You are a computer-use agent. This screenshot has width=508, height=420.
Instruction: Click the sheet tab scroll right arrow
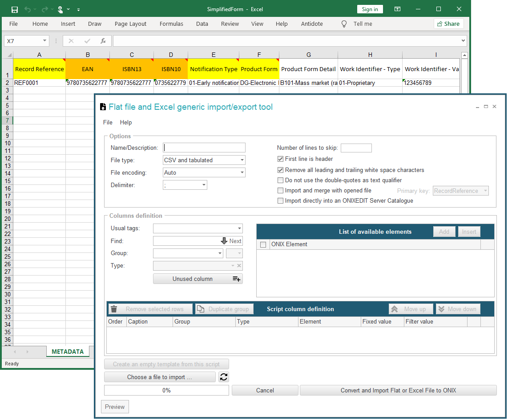28,352
